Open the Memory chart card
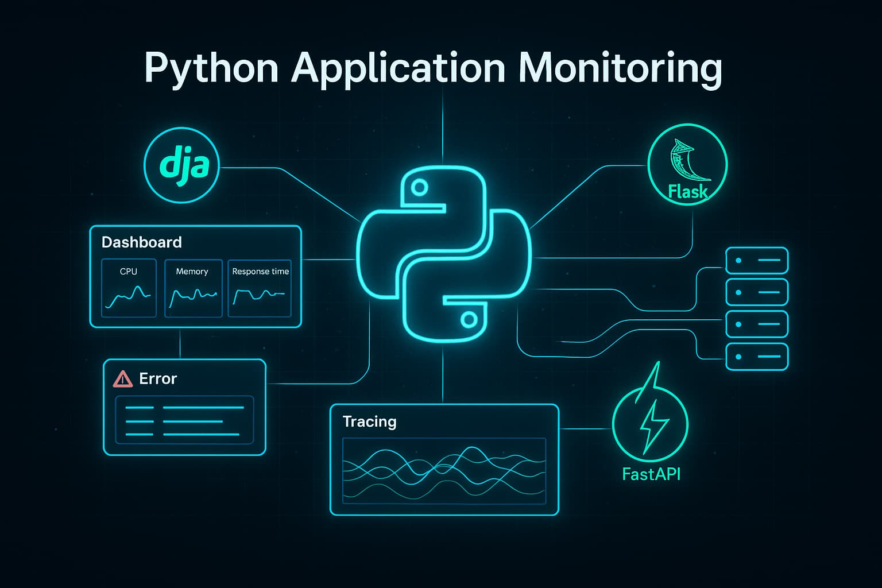882x588 pixels. [x=194, y=288]
